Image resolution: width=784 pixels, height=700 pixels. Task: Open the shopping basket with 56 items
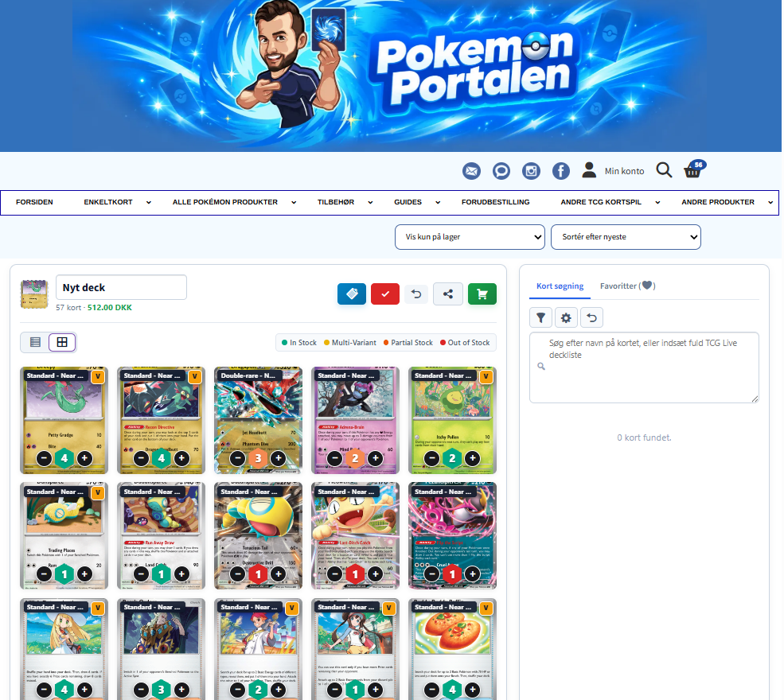click(x=695, y=169)
